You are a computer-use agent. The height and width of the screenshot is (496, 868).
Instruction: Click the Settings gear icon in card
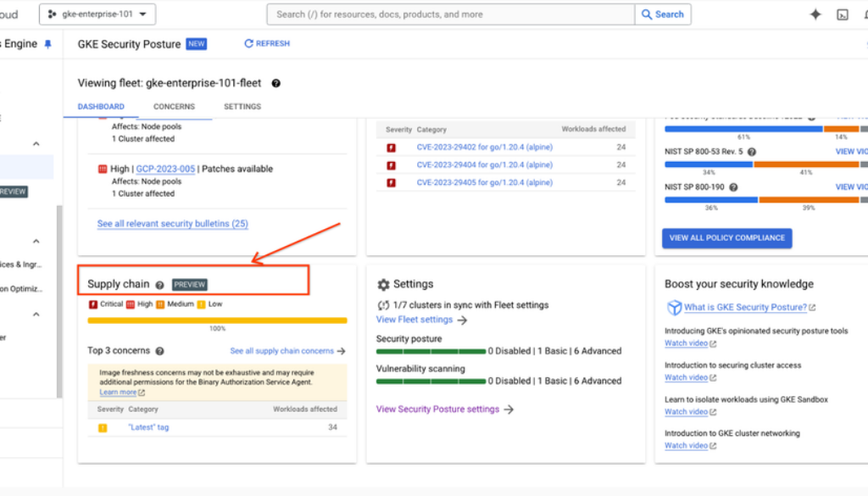383,284
